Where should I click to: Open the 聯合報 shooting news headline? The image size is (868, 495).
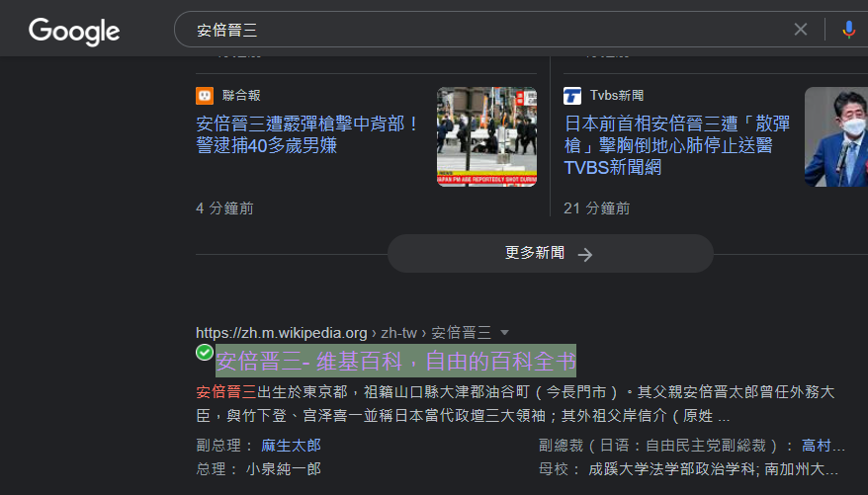click(307, 134)
